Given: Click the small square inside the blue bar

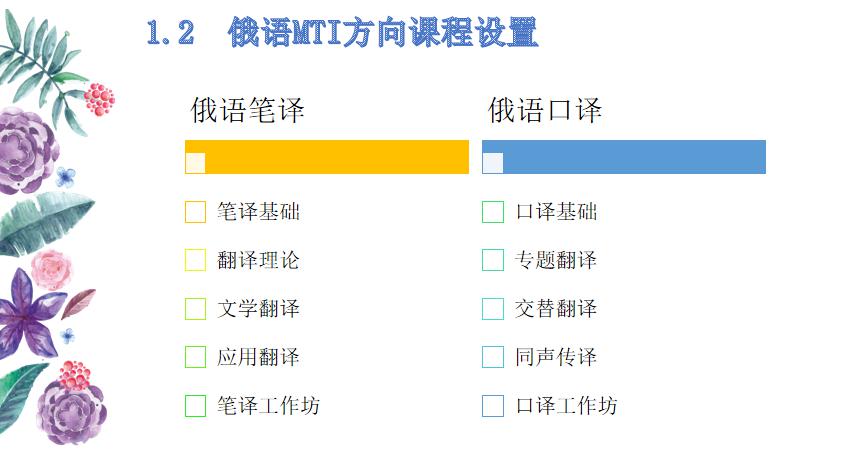Looking at the screenshot, I should (x=493, y=163).
